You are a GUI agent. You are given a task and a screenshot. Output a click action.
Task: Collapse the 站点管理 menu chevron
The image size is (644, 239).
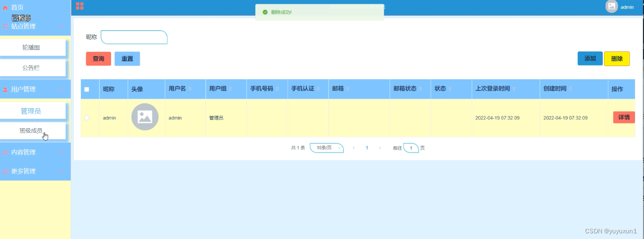pos(61,27)
